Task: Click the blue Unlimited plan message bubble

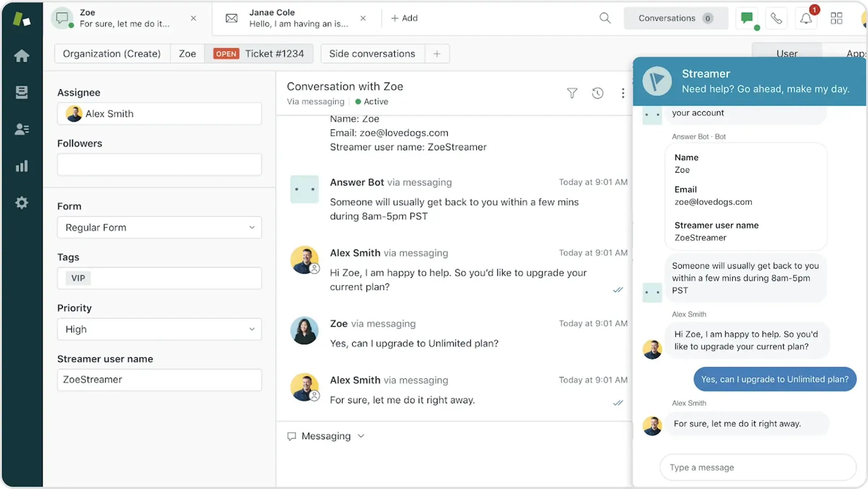Action: (775, 379)
